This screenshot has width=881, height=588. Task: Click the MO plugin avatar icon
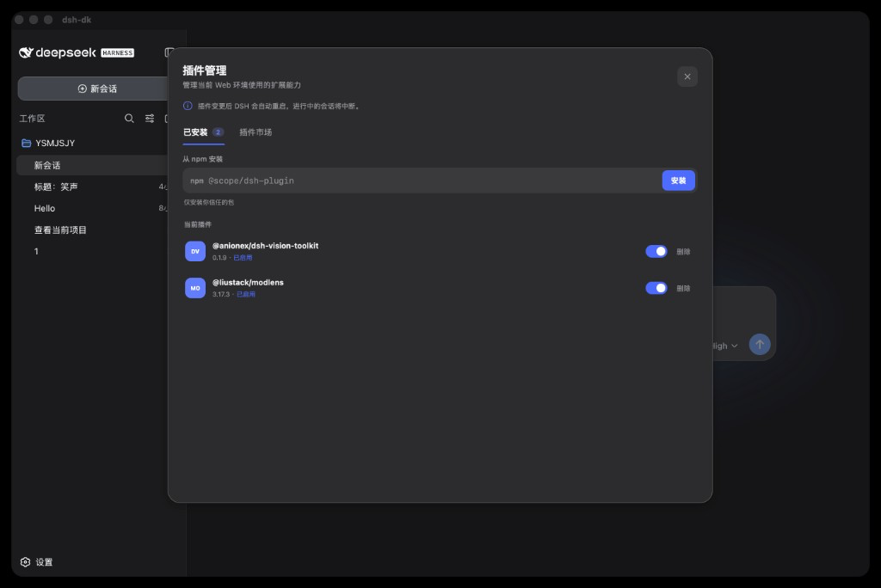[195, 288]
